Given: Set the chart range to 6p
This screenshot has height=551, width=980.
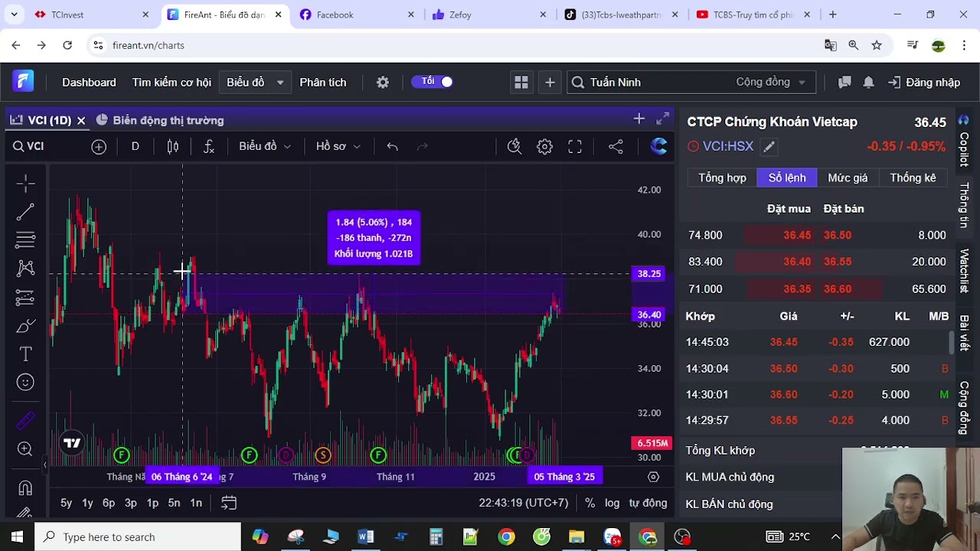Looking at the screenshot, I should point(109,503).
